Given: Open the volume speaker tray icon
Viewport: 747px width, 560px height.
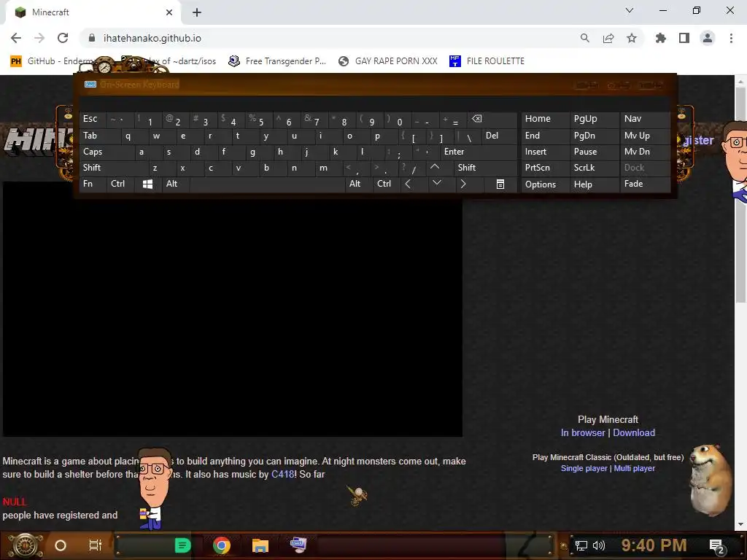Looking at the screenshot, I should click(599, 545).
